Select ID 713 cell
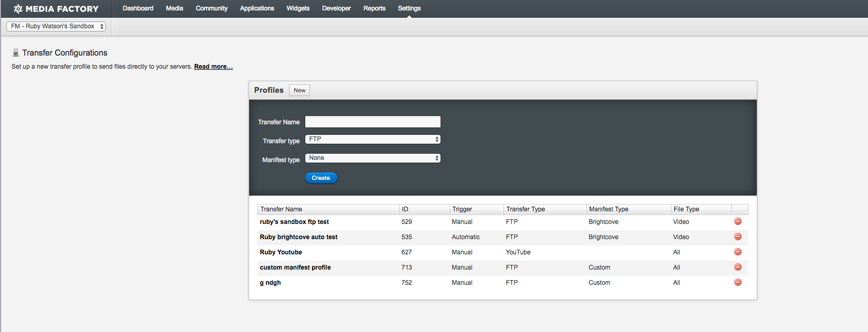Screen dimensions: 868x332 click(x=406, y=267)
